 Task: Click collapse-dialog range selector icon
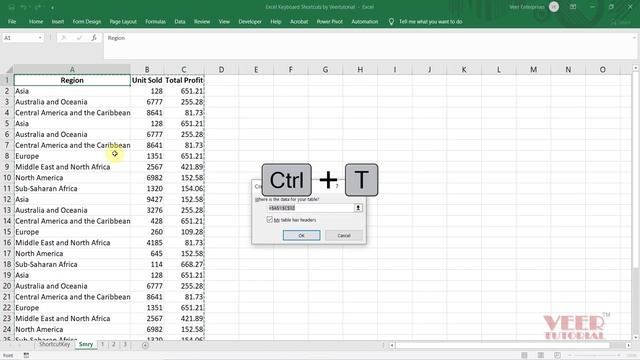358,208
